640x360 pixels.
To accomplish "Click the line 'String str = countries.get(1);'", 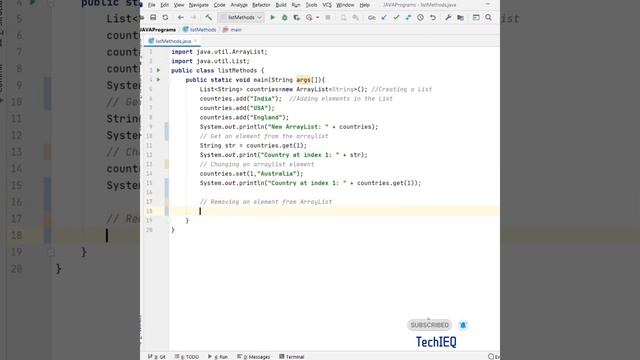I will coord(253,146).
